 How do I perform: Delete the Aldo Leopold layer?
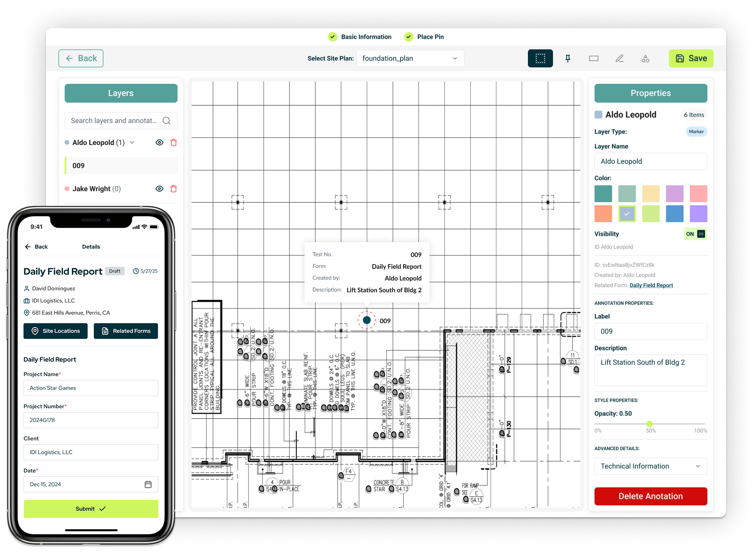[174, 142]
